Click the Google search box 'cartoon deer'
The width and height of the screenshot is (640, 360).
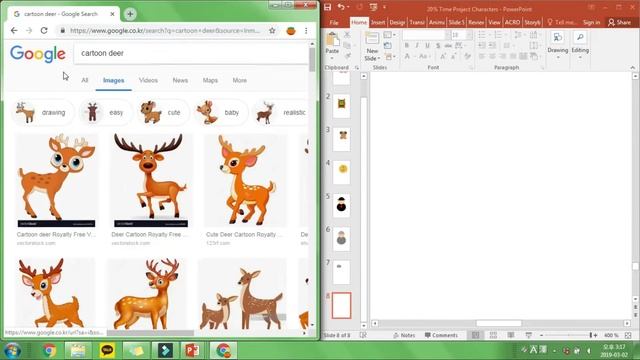191,53
